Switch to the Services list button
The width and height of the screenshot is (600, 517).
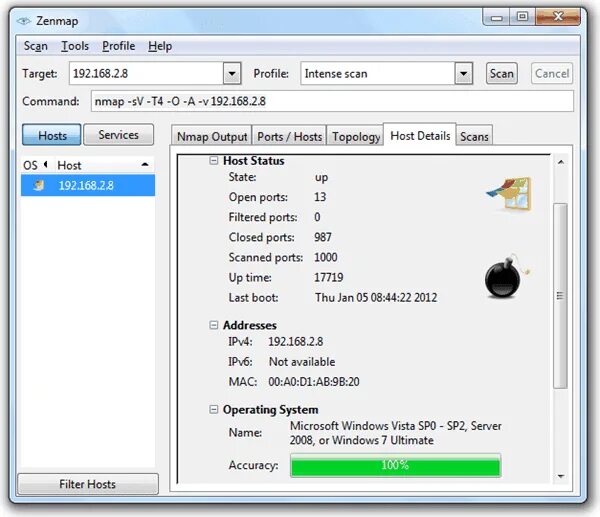pyautogui.click(x=119, y=135)
